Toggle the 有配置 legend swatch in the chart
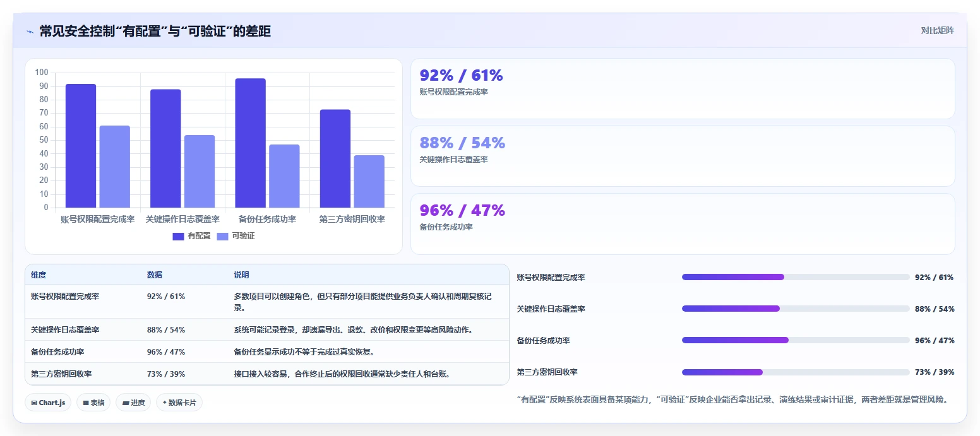Screen dimensions: 980x436 178,237
